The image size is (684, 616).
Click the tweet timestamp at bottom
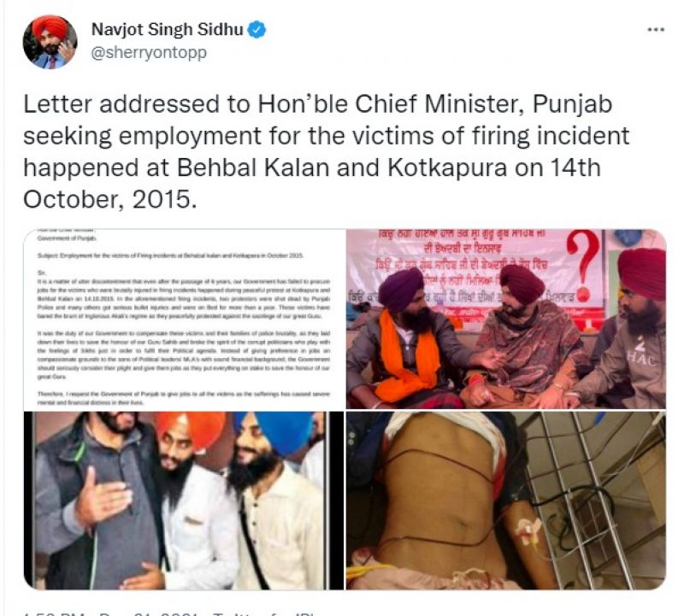pyautogui.click(x=109, y=613)
